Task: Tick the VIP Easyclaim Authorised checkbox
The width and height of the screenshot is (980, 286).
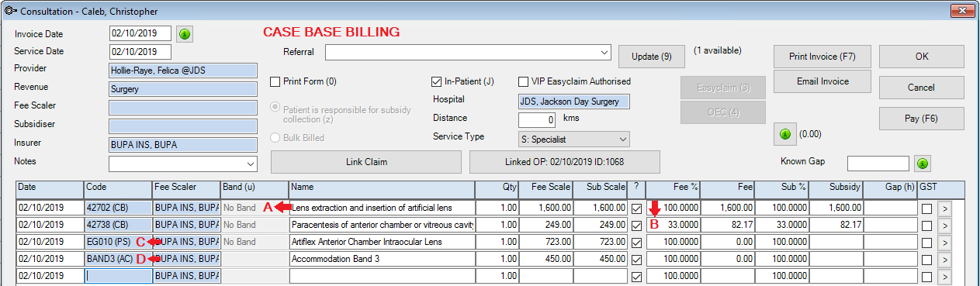Action: 524,81
